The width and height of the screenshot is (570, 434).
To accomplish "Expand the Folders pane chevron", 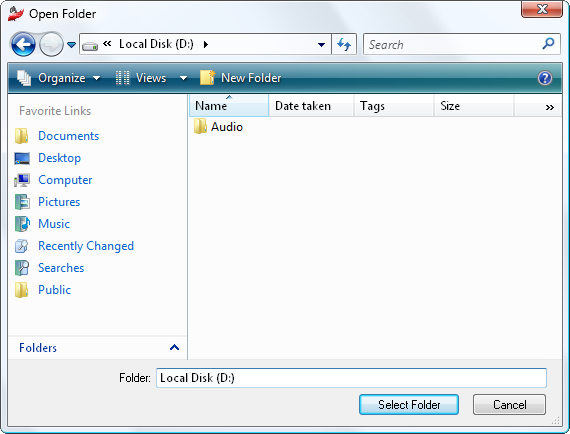I will click(174, 347).
